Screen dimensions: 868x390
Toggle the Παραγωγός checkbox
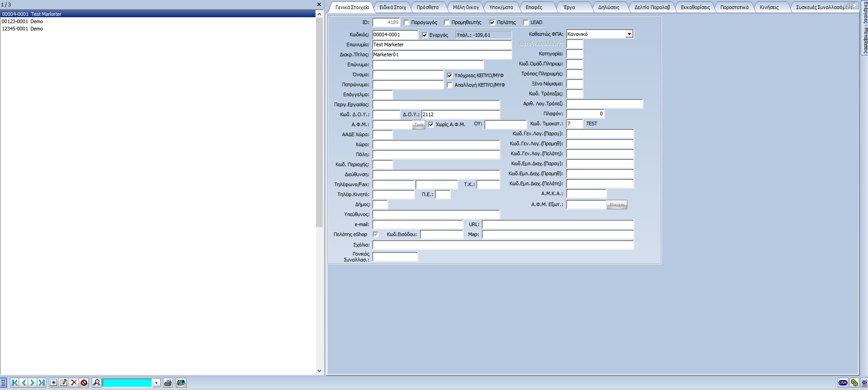coord(406,22)
